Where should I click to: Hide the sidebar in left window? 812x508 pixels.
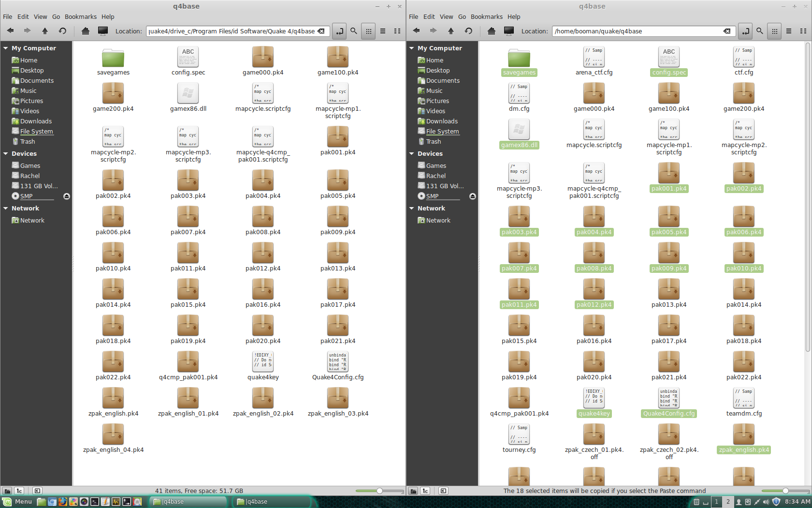[x=38, y=491]
